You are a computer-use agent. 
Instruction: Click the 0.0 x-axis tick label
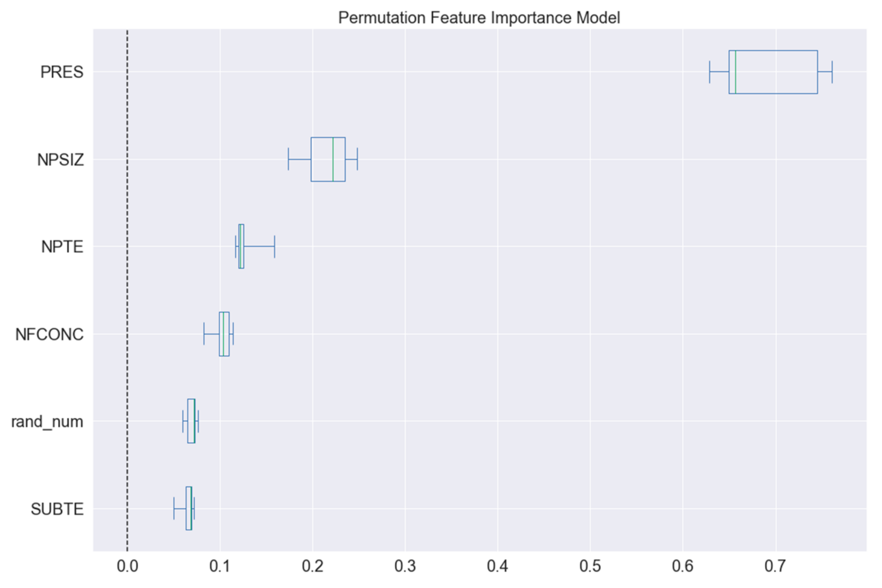(x=127, y=566)
